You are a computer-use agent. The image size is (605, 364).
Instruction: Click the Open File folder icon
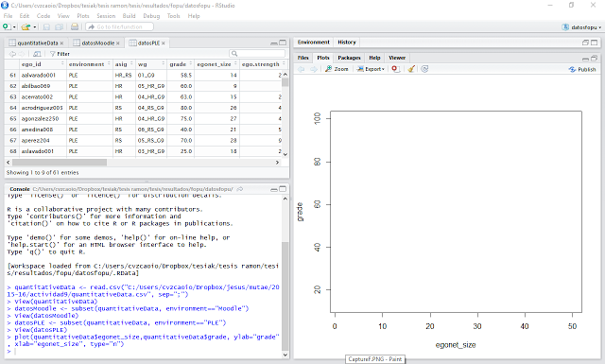point(26,27)
